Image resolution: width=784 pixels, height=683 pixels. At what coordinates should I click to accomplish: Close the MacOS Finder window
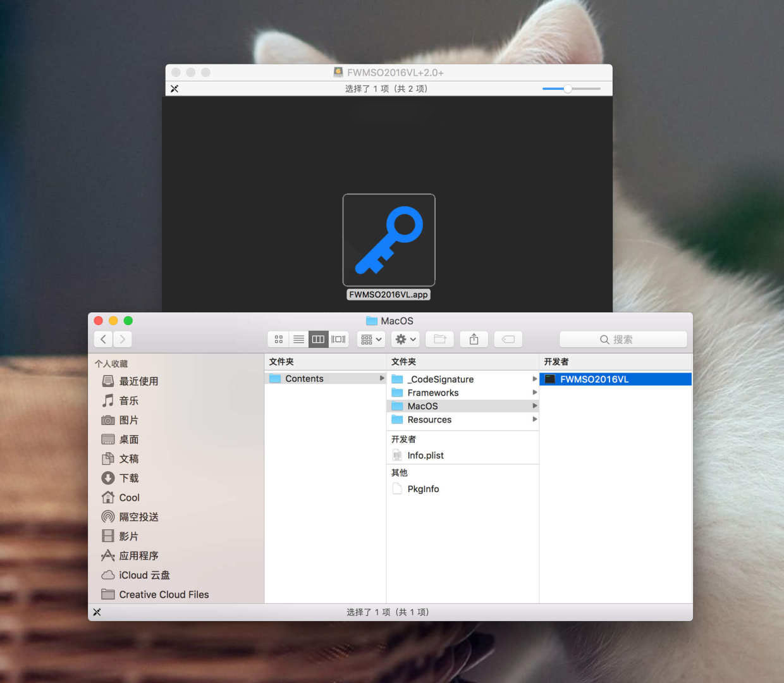point(98,321)
